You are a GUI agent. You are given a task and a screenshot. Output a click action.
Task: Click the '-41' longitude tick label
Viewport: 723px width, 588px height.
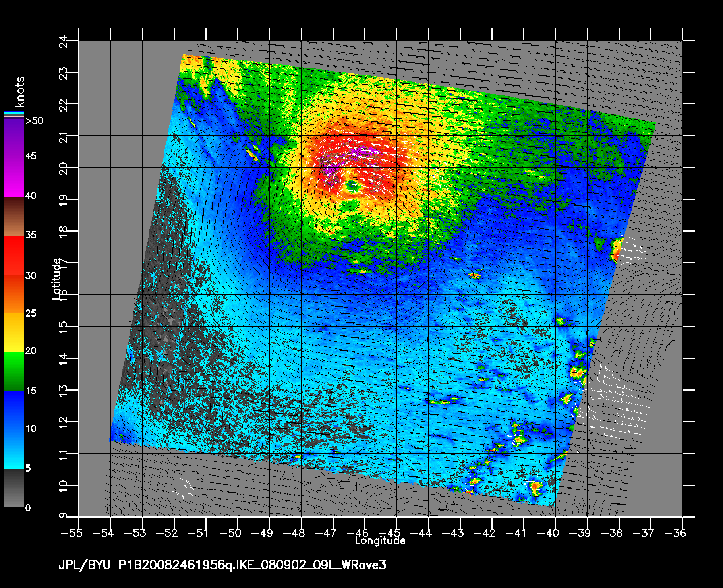click(516, 533)
